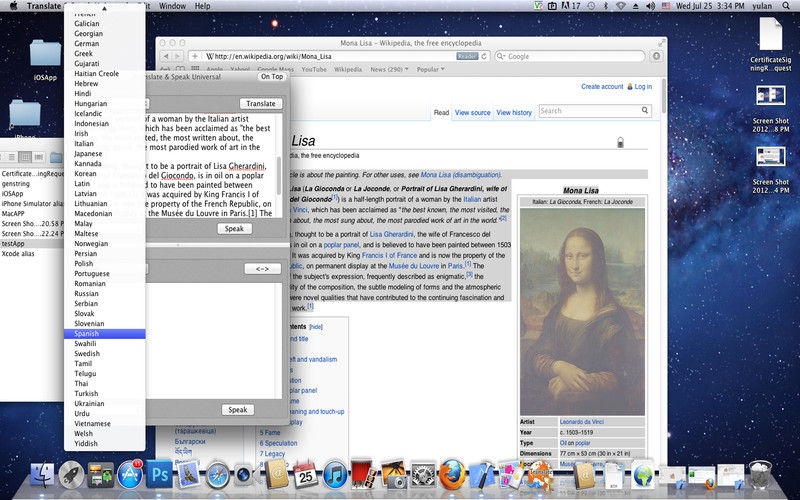This screenshot has height=500, width=800.
Task: Open Musée du Louvre link
Action: [414, 266]
